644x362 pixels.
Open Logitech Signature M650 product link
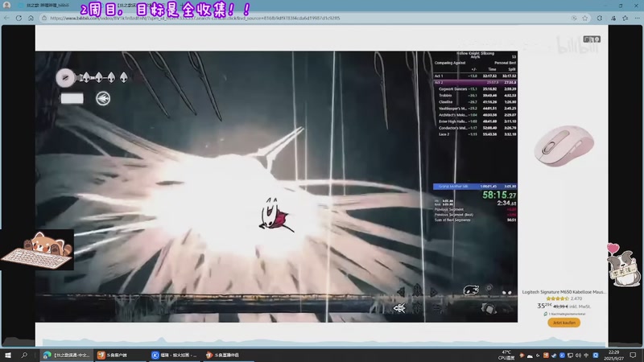click(563, 292)
